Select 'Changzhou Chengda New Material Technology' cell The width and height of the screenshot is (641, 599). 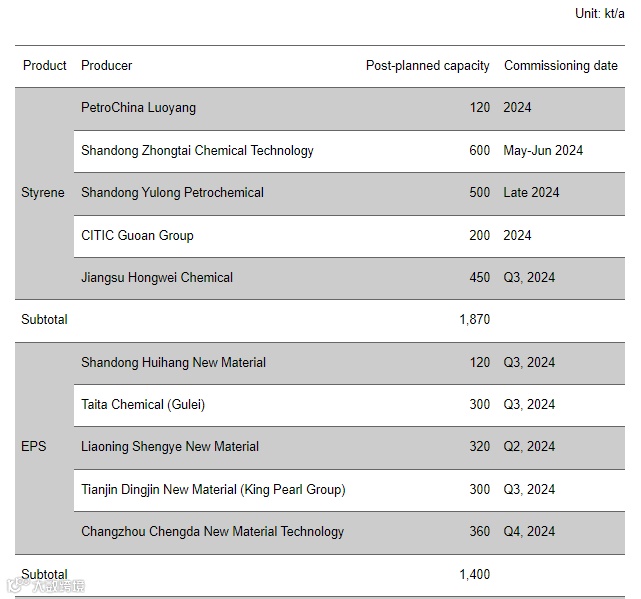click(x=213, y=532)
